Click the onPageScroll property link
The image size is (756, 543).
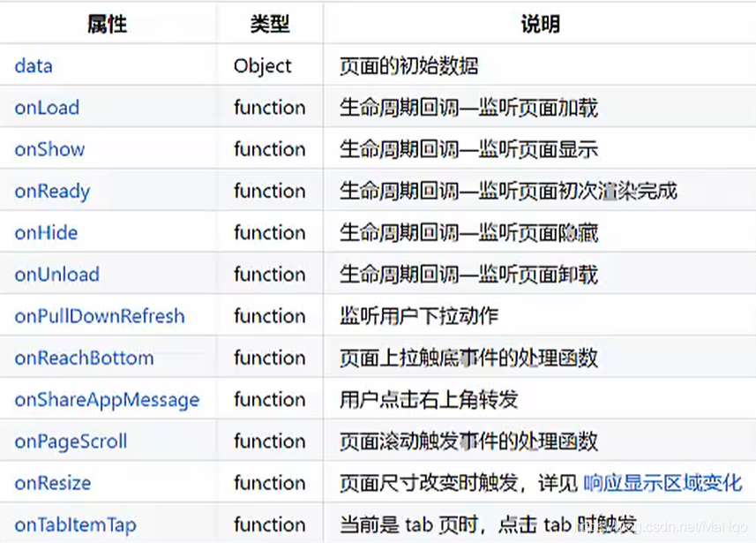[71, 441]
